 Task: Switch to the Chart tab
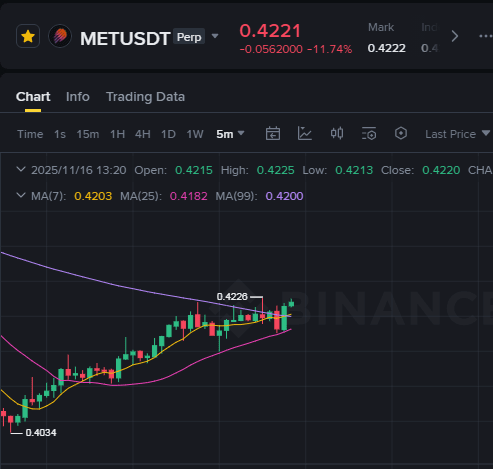pyautogui.click(x=33, y=97)
